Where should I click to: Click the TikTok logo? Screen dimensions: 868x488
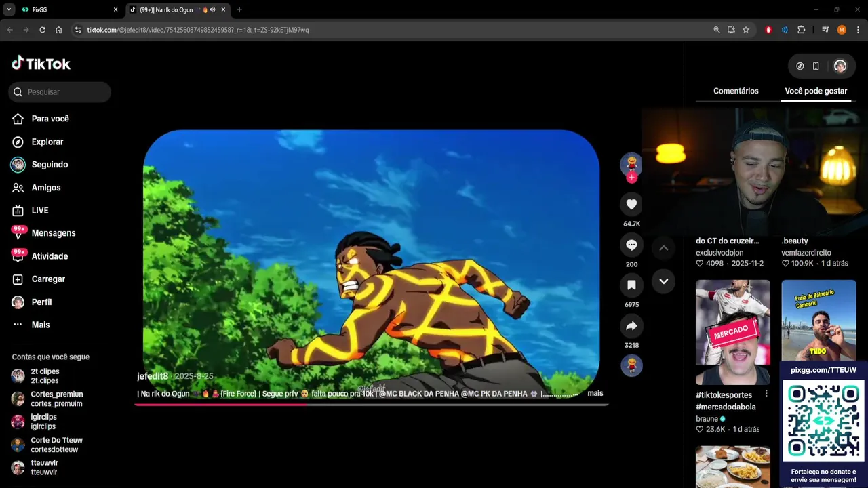coord(41,64)
